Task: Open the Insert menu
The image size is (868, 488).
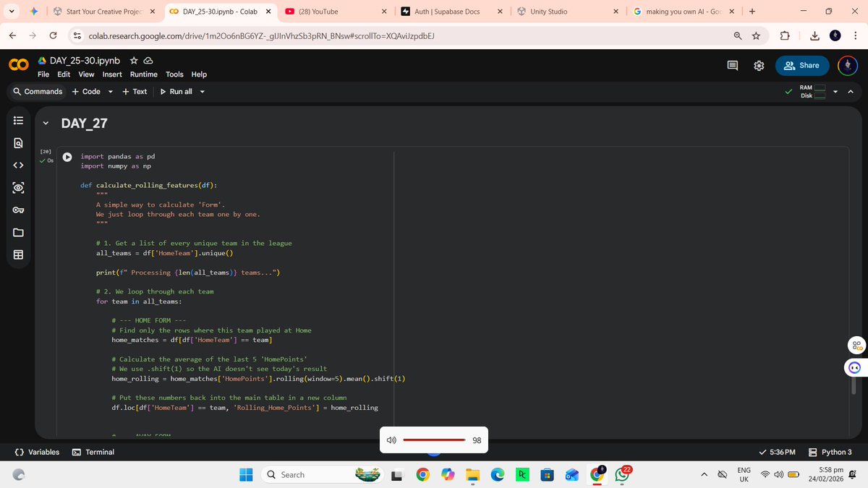Action: pos(112,74)
